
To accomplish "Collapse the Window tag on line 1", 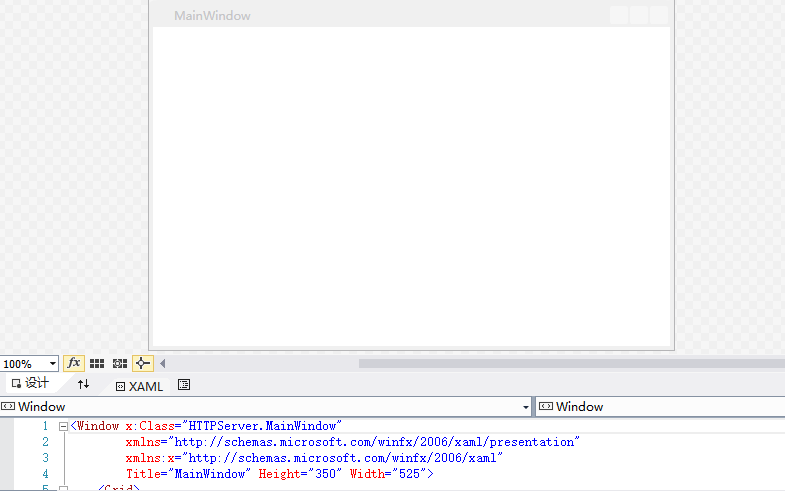I will click(x=63, y=427).
